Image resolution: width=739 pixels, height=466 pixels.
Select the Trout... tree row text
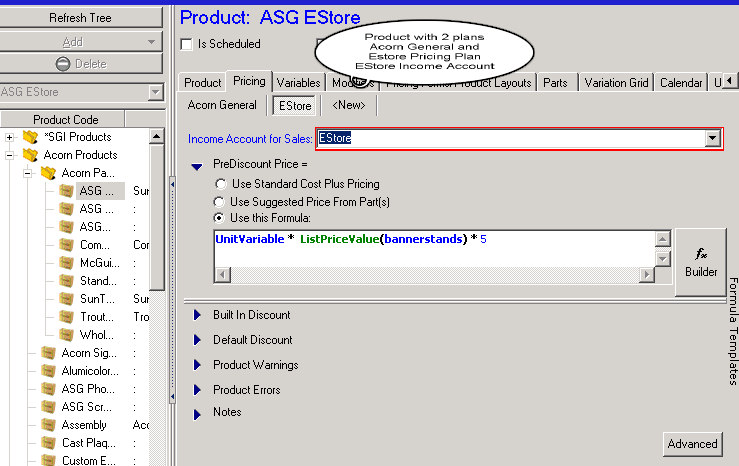point(97,317)
